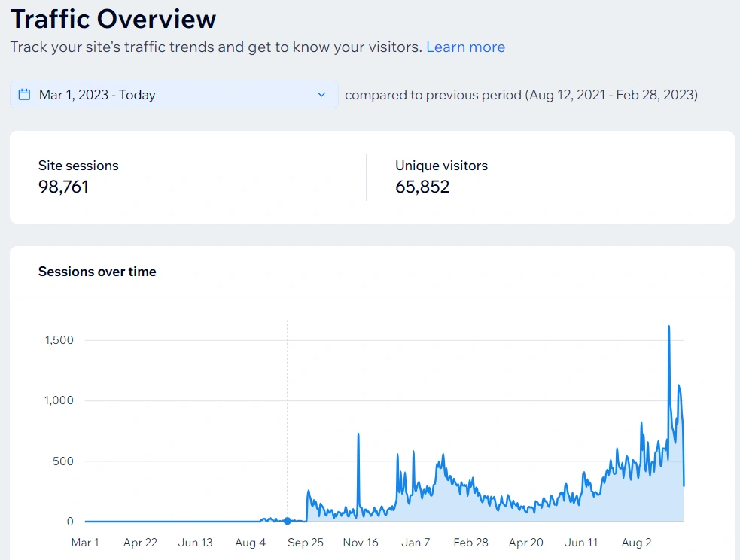Follow the Learn more link
The width and height of the screenshot is (740, 560).
(x=465, y=47)
